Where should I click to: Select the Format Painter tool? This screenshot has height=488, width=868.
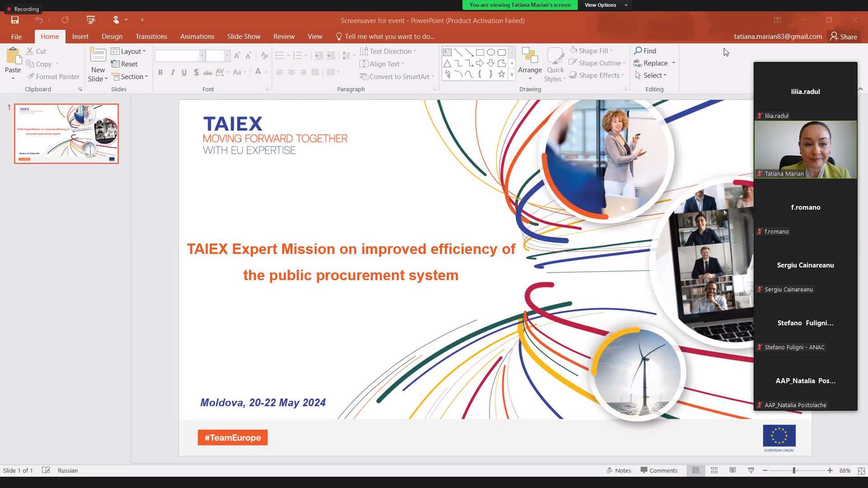pyautogui.click(x=53, y=77)
